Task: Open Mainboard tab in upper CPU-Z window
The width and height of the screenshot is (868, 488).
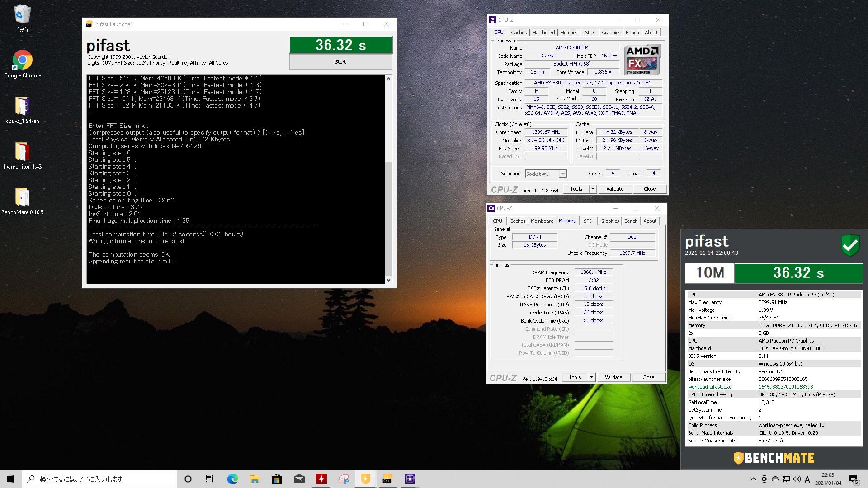Action: [543, 33]
